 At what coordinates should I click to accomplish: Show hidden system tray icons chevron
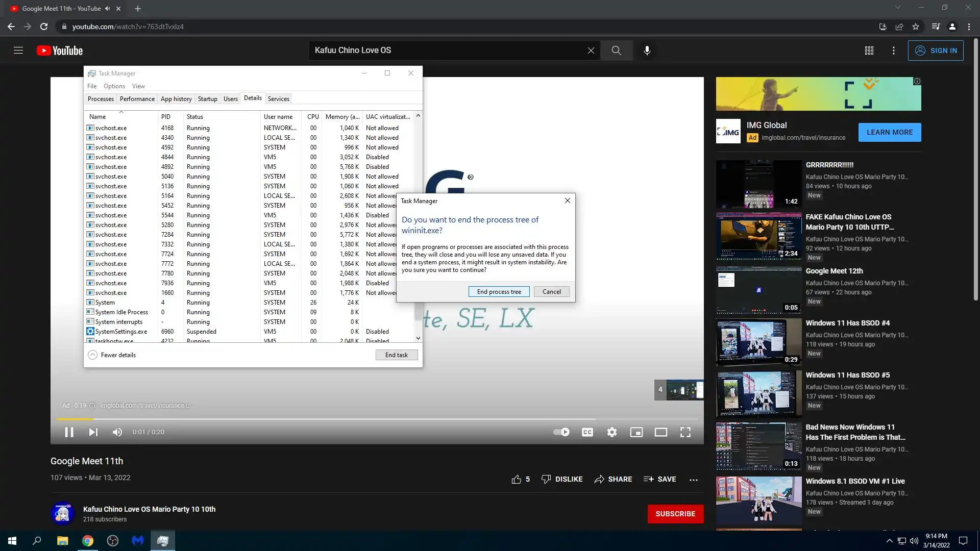point(889,541)
